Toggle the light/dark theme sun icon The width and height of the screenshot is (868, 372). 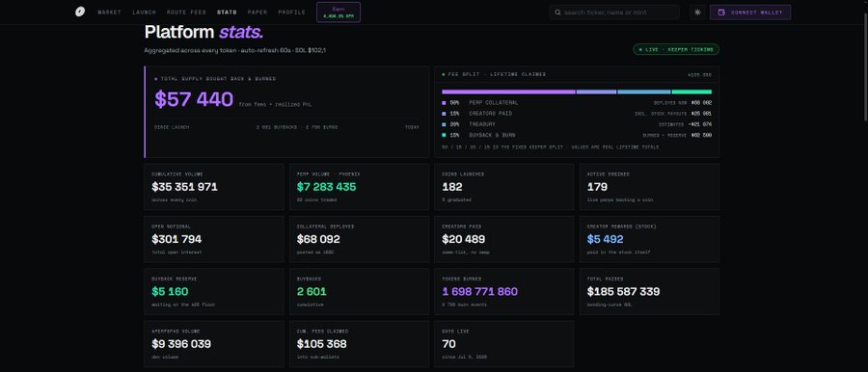pyautogui.click(x=697, y=13)
